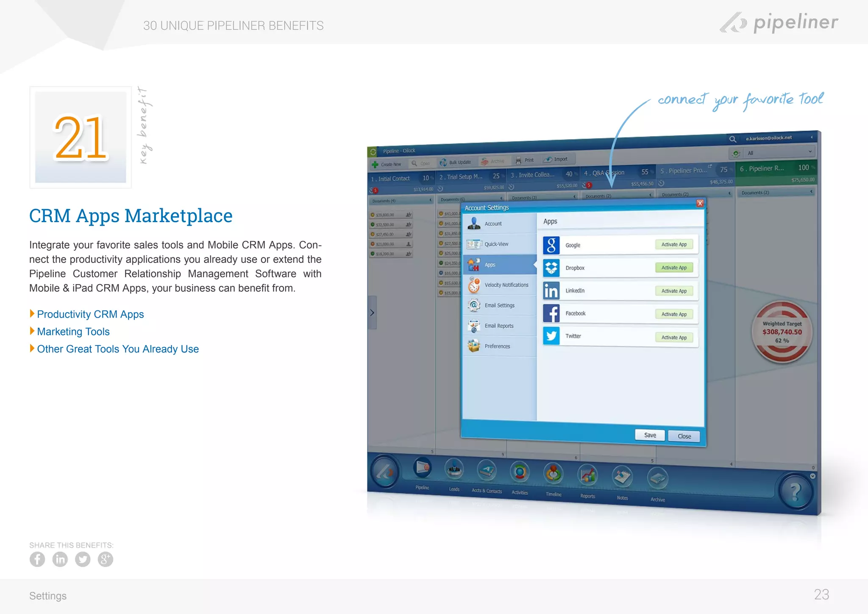The width and height of the screenshot is (868, 614).
Task: Open the Leads view icon
Action: coord(454,469)
